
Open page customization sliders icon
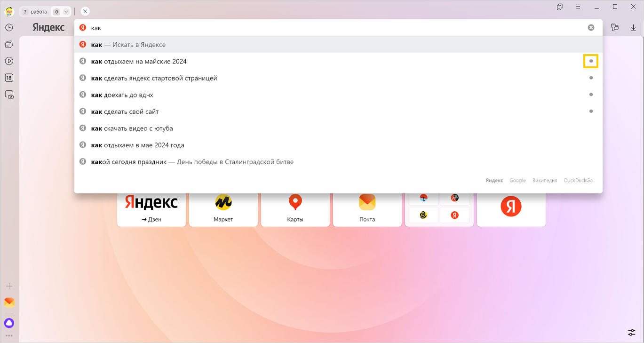click(631, 332)
